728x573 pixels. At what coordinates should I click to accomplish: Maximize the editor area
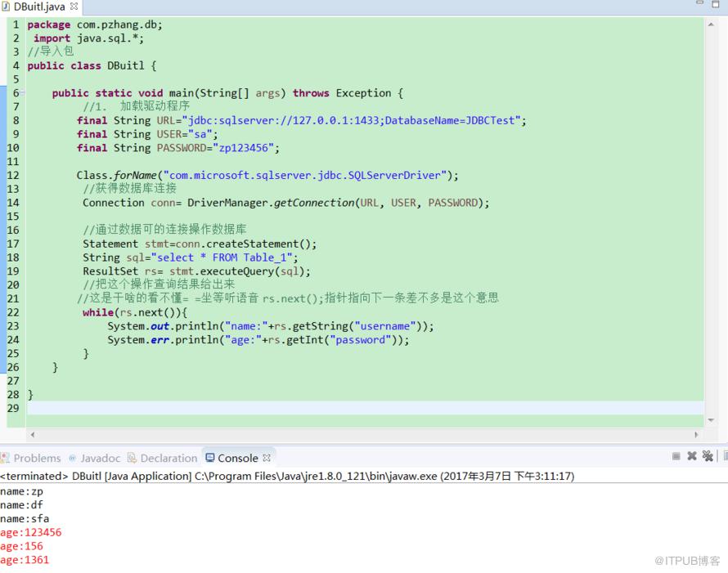716,4
